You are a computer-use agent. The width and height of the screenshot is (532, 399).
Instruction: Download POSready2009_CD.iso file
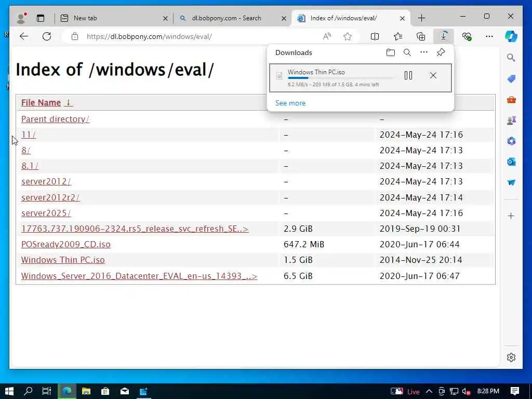[x=66, y=244]
